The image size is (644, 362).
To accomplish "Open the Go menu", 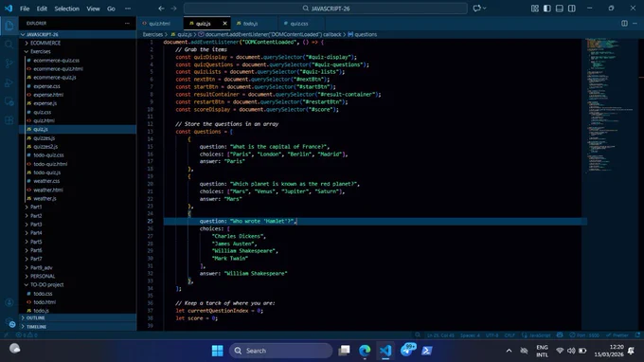I will pyautogui.click(x=111, y=9).
